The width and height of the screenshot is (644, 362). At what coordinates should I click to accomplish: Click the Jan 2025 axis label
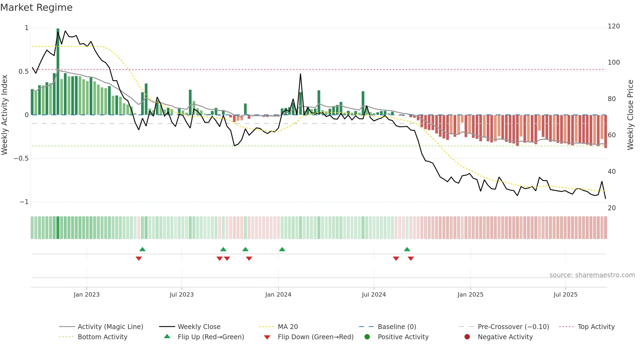click(x=470, y=294)
